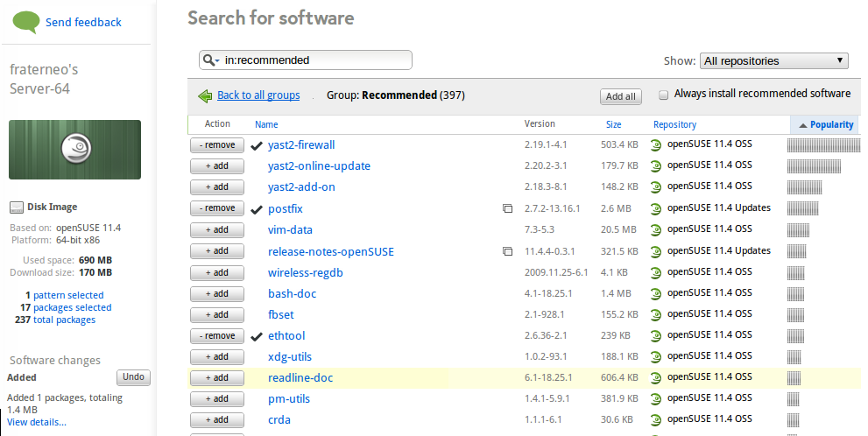Open the Show repositories dropdown
The height and width of the screenshot is (436, 868).
774,61
